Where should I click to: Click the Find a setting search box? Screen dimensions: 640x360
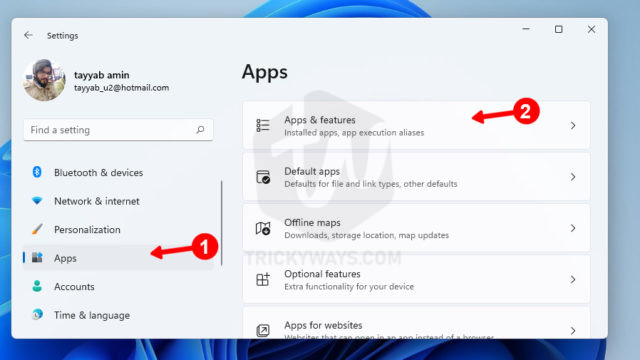coord(118,130)
